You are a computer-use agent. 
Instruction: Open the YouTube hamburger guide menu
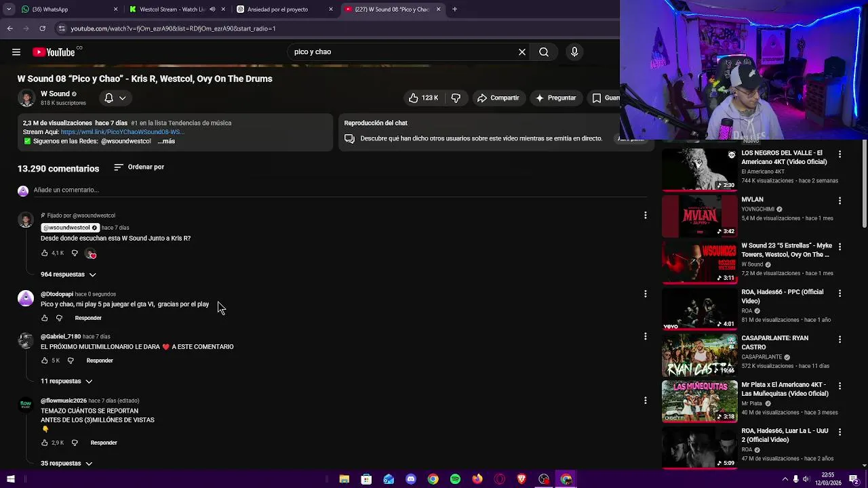point(16,52)
